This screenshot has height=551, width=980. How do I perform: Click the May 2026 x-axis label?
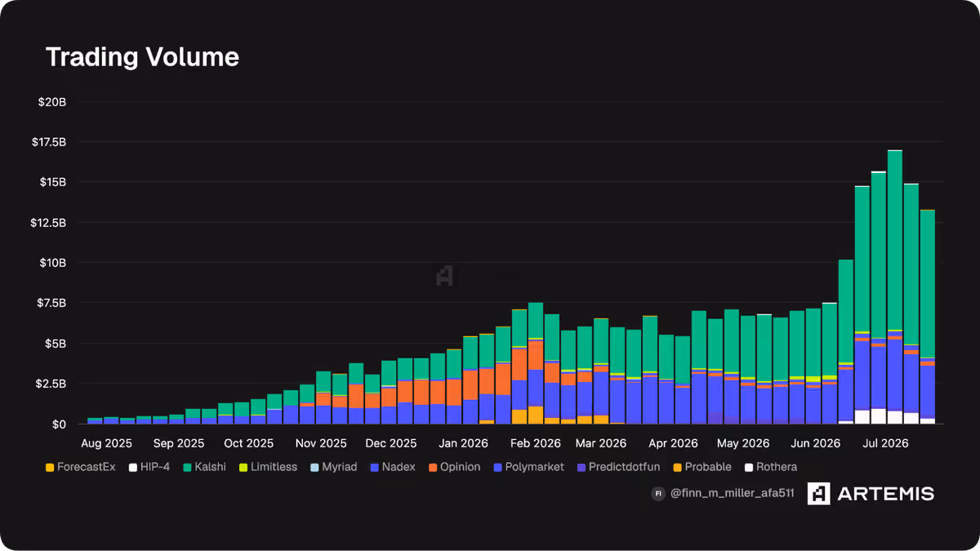pyautogui.click(x=744, y=443)
